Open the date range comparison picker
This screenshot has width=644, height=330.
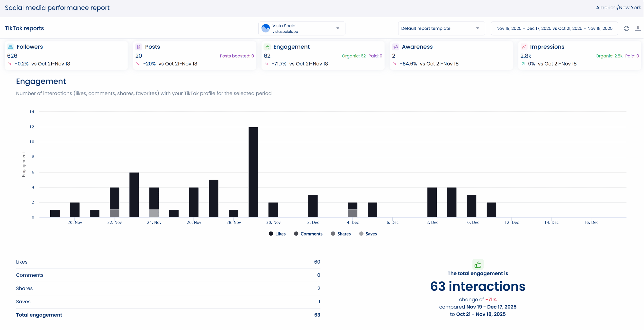click(554, 28)
